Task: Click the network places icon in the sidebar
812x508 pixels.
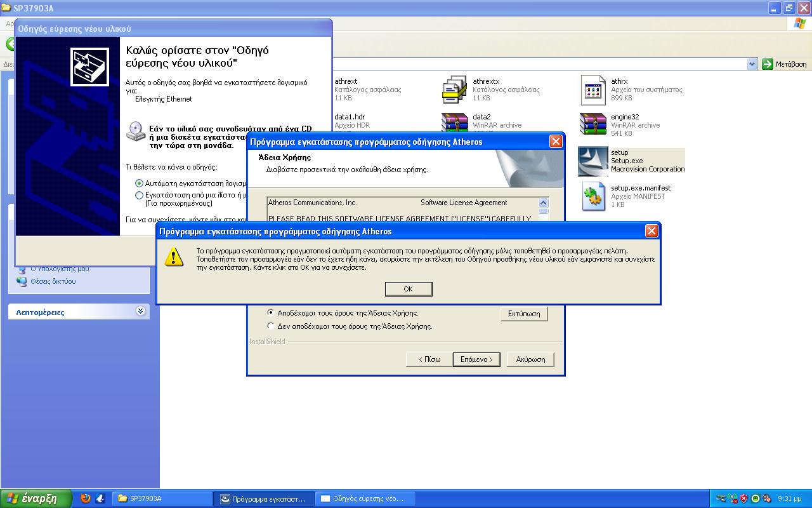Action: click(22, 281)
